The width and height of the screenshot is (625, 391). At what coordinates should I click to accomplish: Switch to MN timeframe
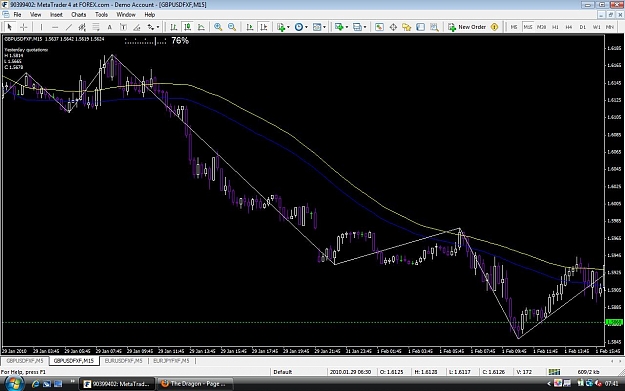pyautogui.click(x=609, y=27)
